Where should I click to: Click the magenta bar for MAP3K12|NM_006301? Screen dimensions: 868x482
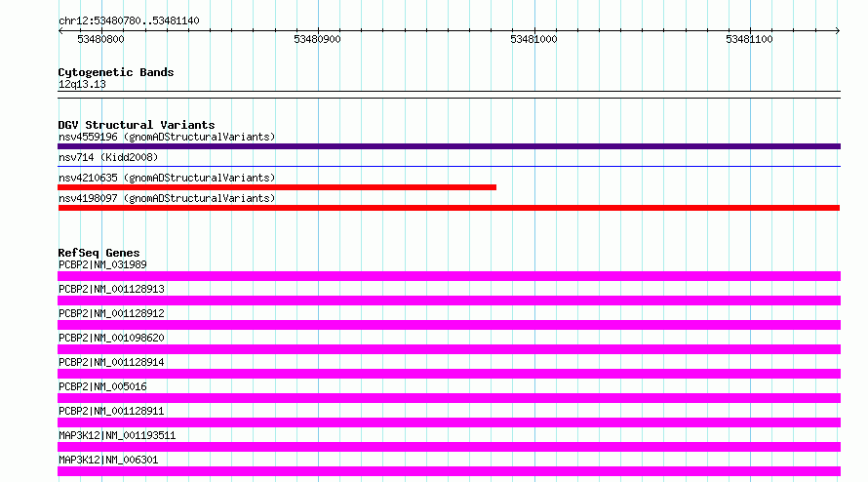point(449,471)
